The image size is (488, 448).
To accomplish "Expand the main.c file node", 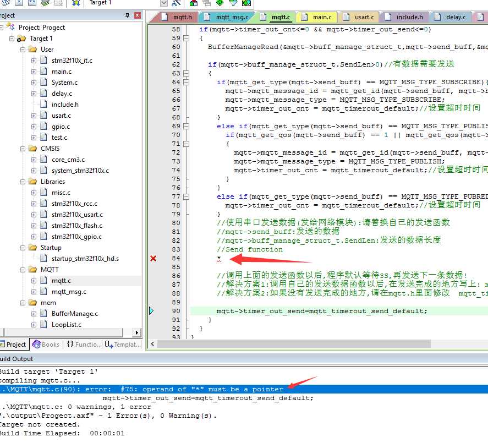I will (x=34, y=72).
